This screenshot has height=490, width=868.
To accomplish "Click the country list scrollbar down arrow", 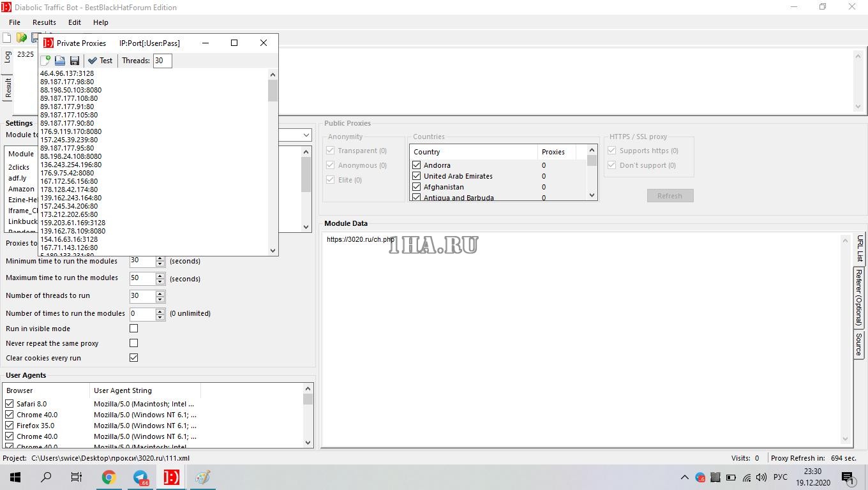I will pyautogui.click(x=591, y=195).
